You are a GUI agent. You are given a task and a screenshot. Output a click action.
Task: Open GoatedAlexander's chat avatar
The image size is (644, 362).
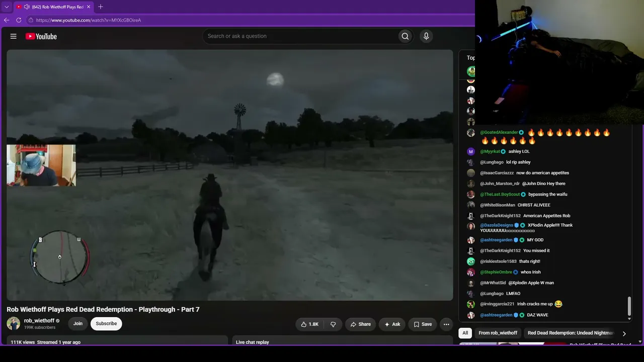click(471, 133)
